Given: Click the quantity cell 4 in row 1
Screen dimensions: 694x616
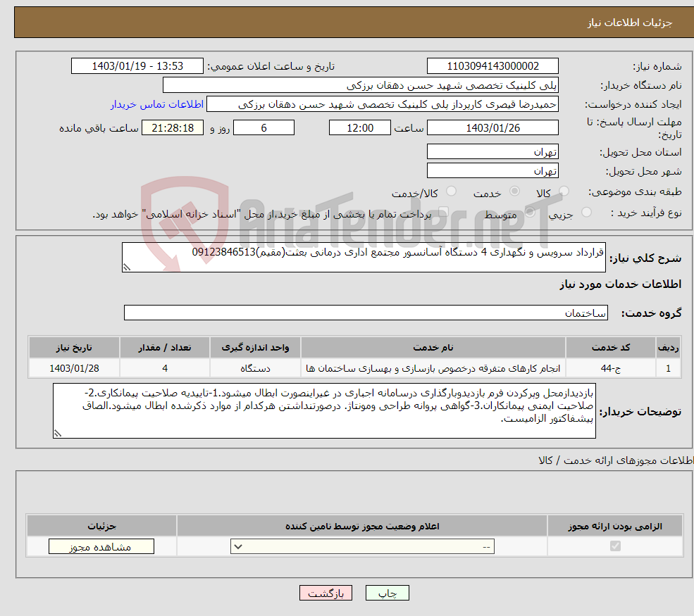Looking at the screenshot, I should point(165,368).
